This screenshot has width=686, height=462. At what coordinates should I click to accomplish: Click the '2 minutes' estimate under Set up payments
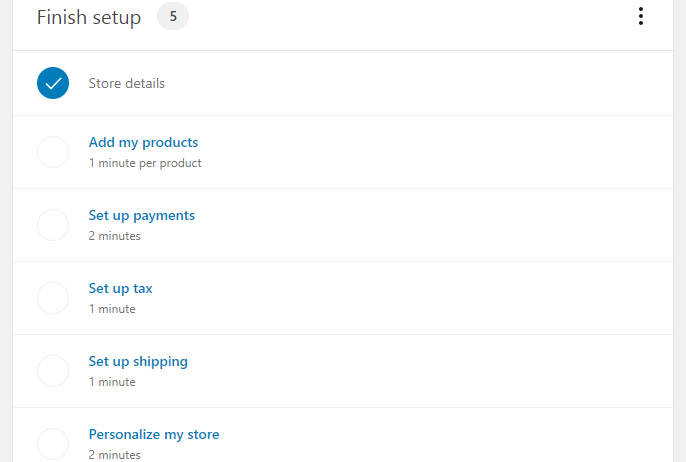(115, 236)
